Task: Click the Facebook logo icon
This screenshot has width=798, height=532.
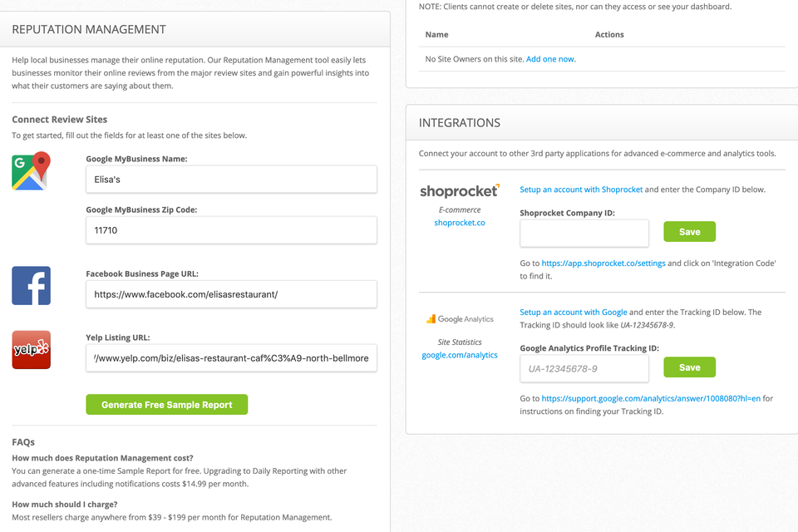Action: pyautogui.click(x=31, y=286)
